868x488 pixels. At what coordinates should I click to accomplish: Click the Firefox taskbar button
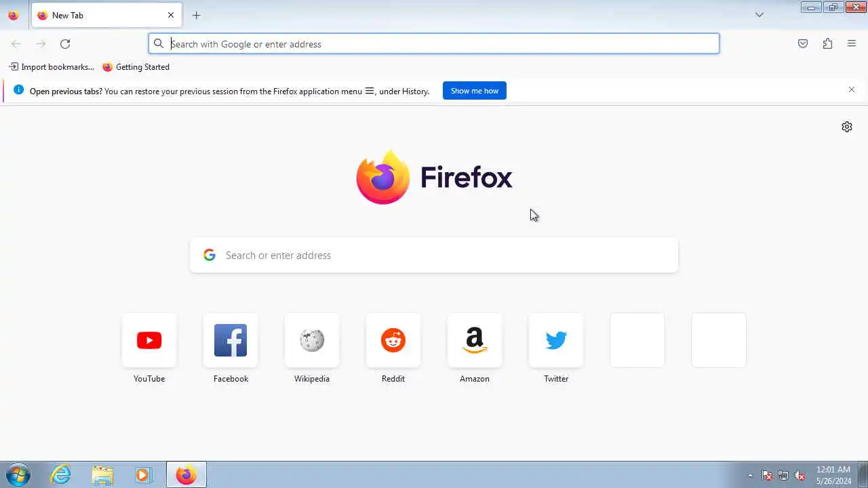click(186, 475)
